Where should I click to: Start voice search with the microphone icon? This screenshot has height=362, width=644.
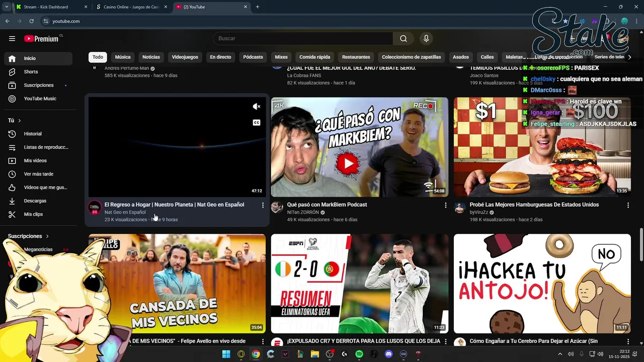426,39
